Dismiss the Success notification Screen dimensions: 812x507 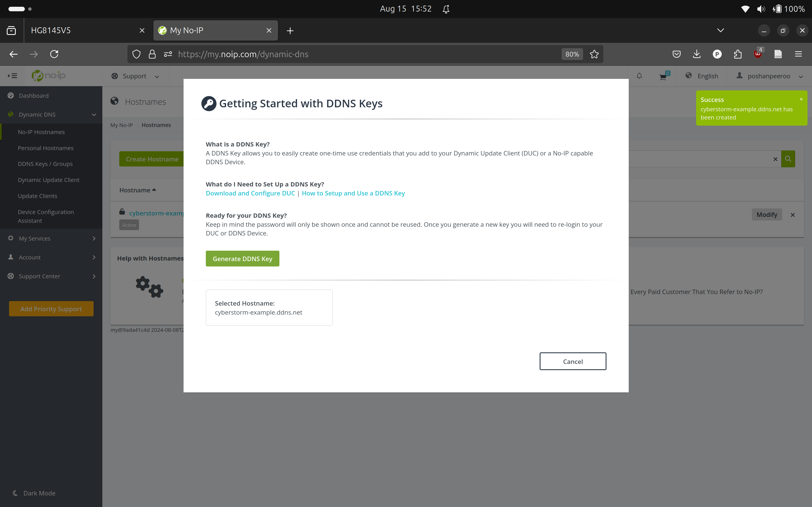click(801, 99)
